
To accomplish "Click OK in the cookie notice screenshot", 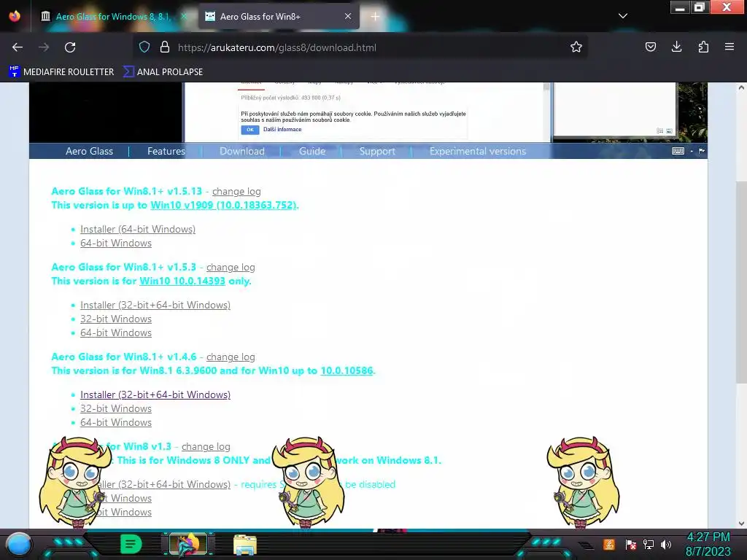I will pos(249,130).
